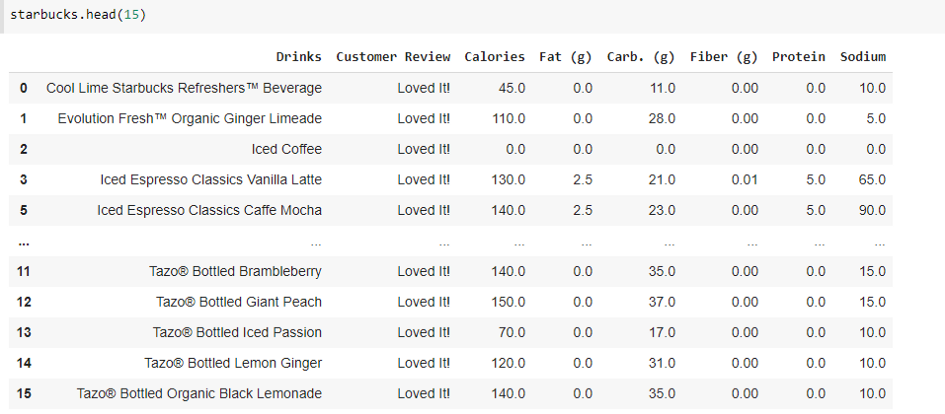Select row index 15 label
Viewport: 945px width, 414px height.
click(x=24, y=394)
